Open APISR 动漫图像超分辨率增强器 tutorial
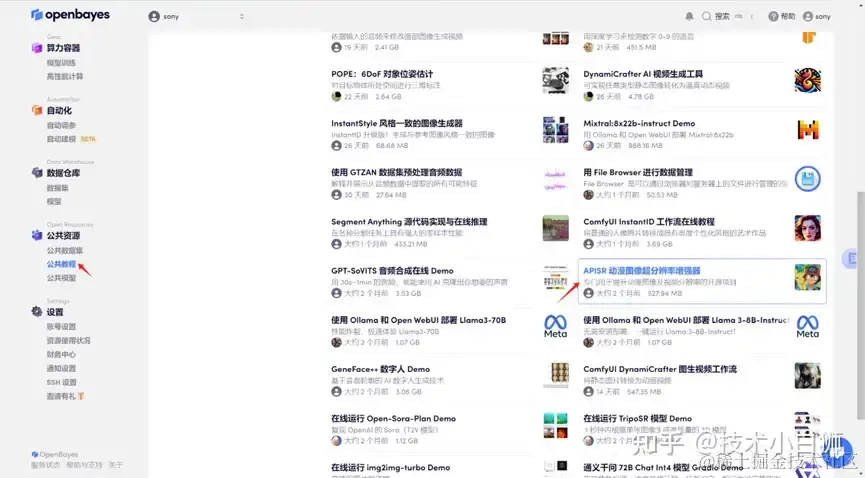865x478 pixels. (642, 270)
